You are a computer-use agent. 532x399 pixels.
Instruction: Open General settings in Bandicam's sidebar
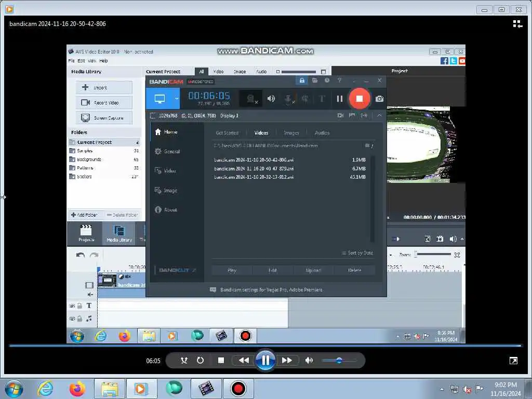pos(167,151)
